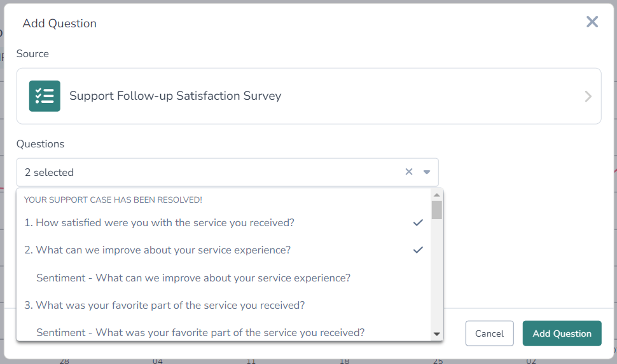The height and width of the screenshot is (364, 617).
Task: Click the Add Question button
Action: tap(562, 334)
